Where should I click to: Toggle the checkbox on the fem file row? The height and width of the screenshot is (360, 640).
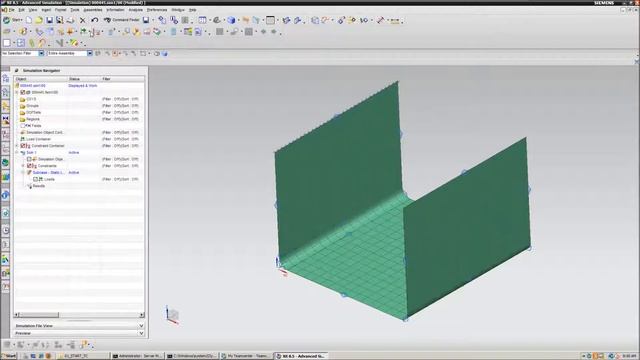pyautogui.click(x=23, y=92)
